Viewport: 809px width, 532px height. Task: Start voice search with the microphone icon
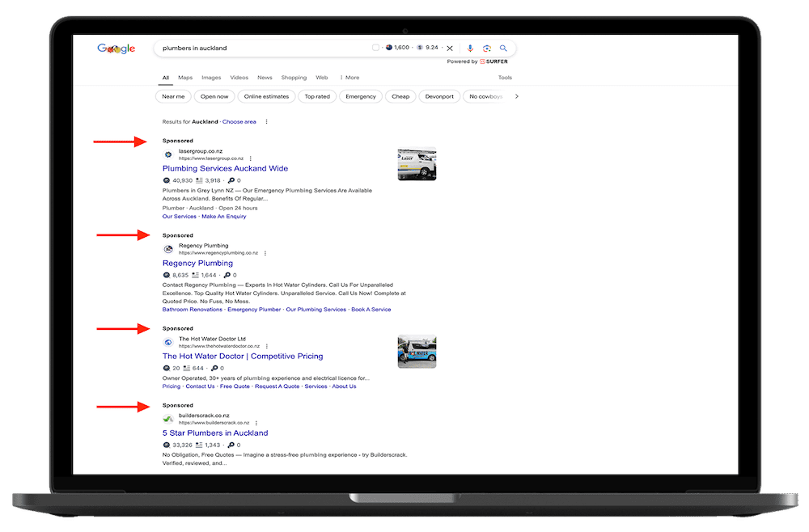[470, 49]
